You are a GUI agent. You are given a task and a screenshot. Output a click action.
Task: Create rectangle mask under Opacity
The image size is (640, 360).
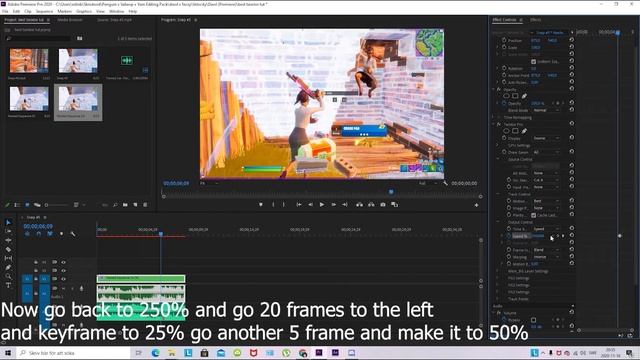click(515, 96)
